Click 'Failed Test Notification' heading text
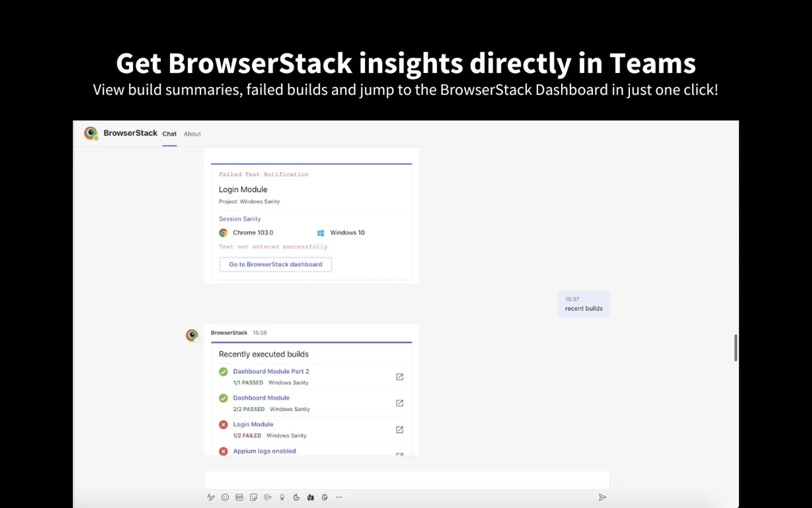This screenshot has height=508, width=812. coord(263,174)
